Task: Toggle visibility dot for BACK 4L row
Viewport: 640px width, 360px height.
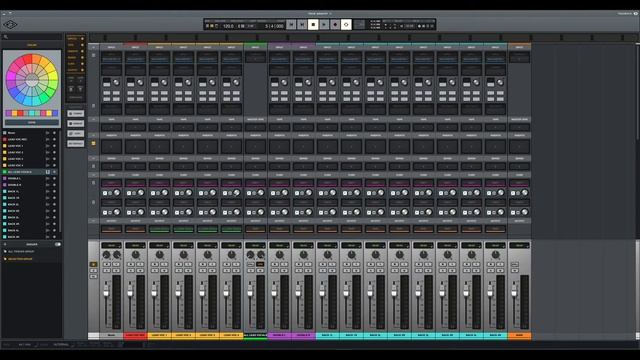Action: pos(54,231)
